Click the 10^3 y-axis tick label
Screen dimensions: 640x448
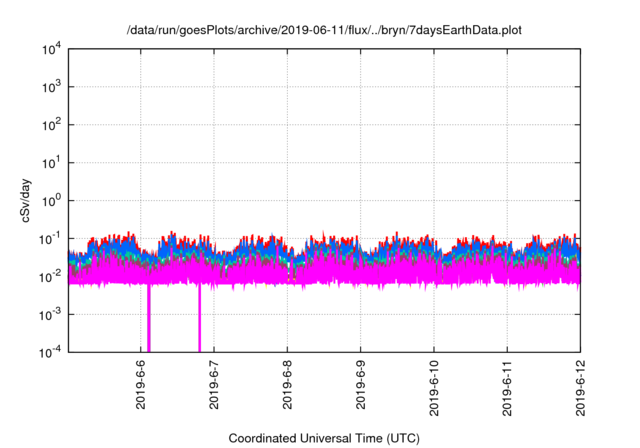pyautogui.click(x=51, y=87)
